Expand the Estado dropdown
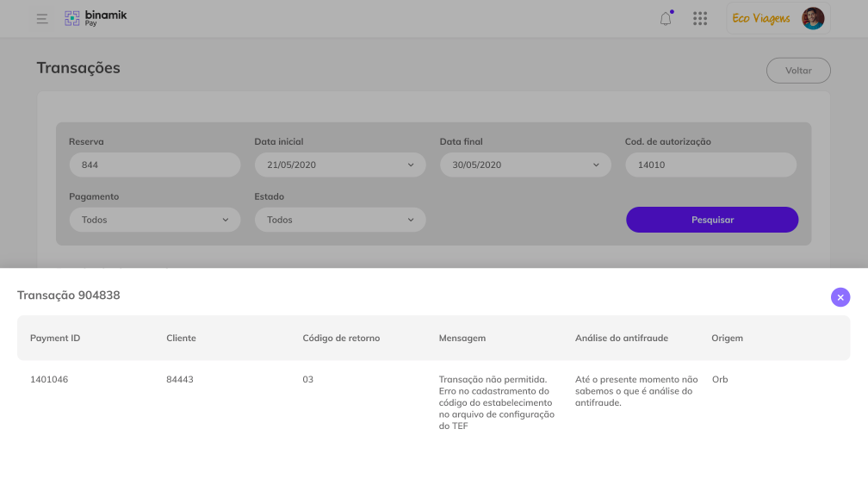 tap(340, 220)
